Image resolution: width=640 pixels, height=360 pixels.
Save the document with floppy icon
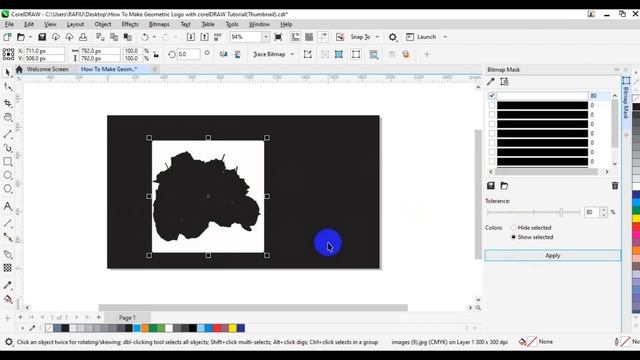tap(42, 37)
